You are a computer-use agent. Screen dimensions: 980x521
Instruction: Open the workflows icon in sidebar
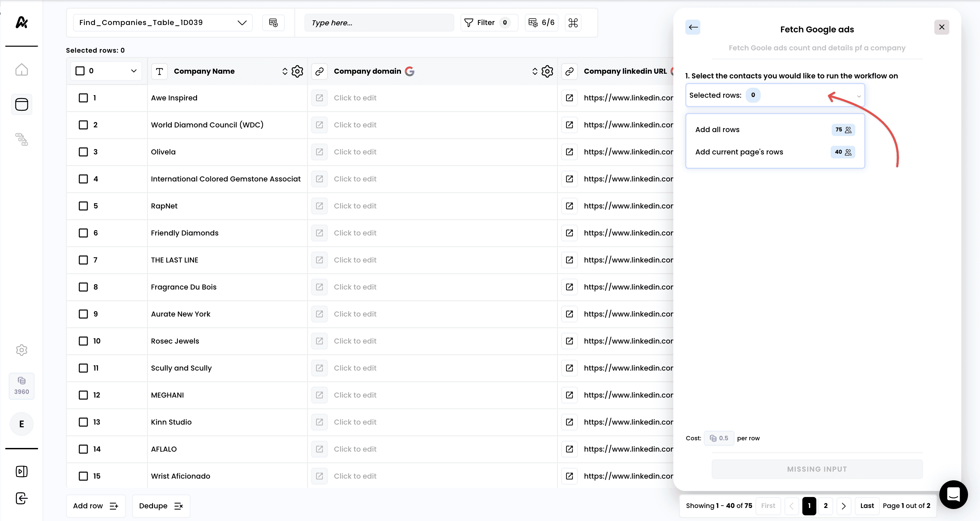[x=21, y=139]
